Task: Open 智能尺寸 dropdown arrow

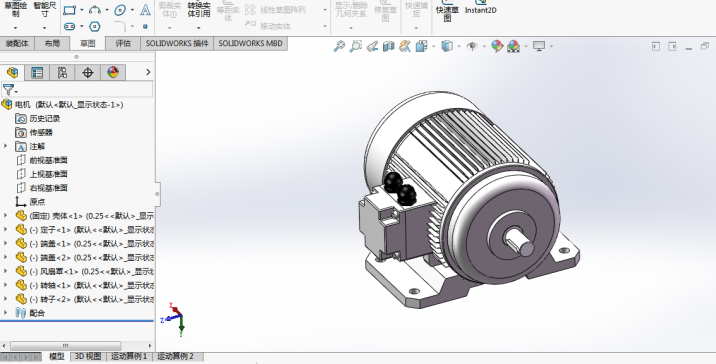Action: tap(44, 28)
